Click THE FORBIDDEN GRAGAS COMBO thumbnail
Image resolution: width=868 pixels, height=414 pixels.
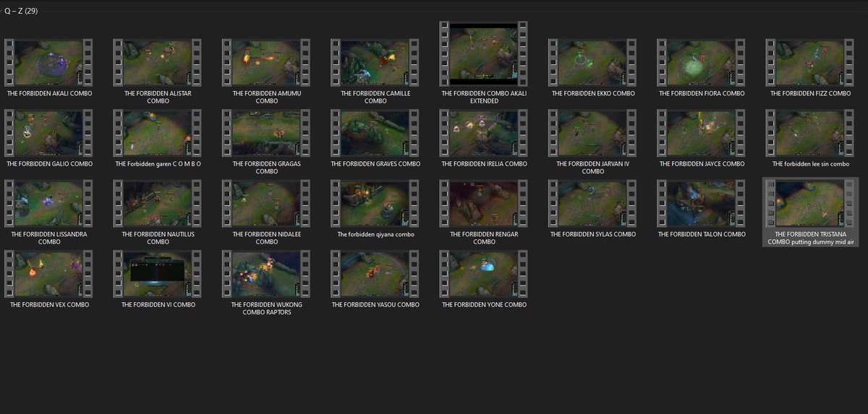pyautogui.click(x=266, y=133)
